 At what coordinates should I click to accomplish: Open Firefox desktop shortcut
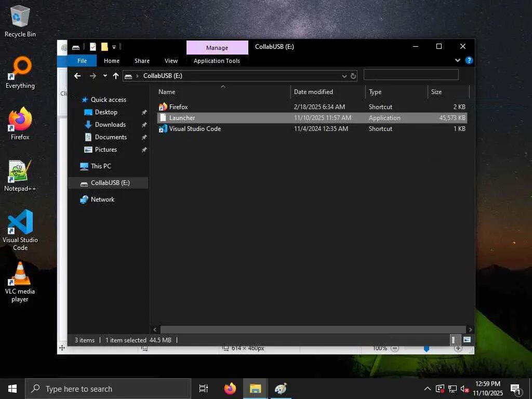tap(20, 124)
